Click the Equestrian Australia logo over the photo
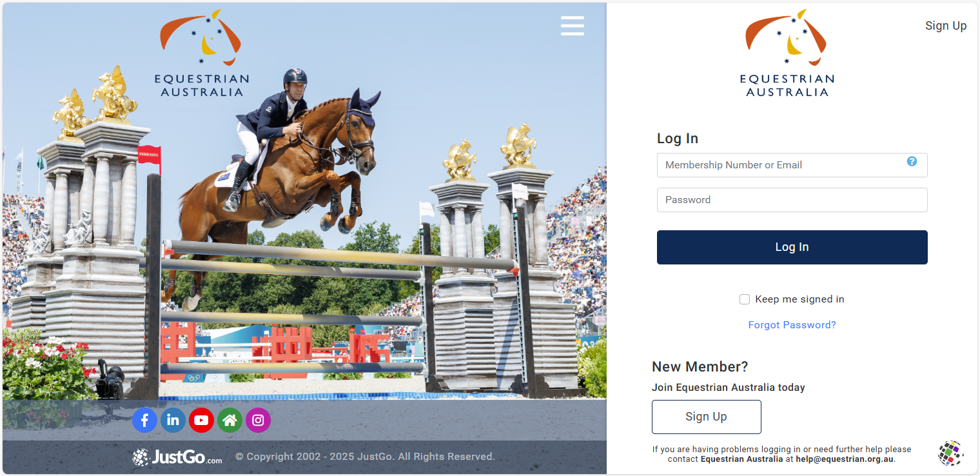Screen dimensions: 980x476 pos(201,53)
